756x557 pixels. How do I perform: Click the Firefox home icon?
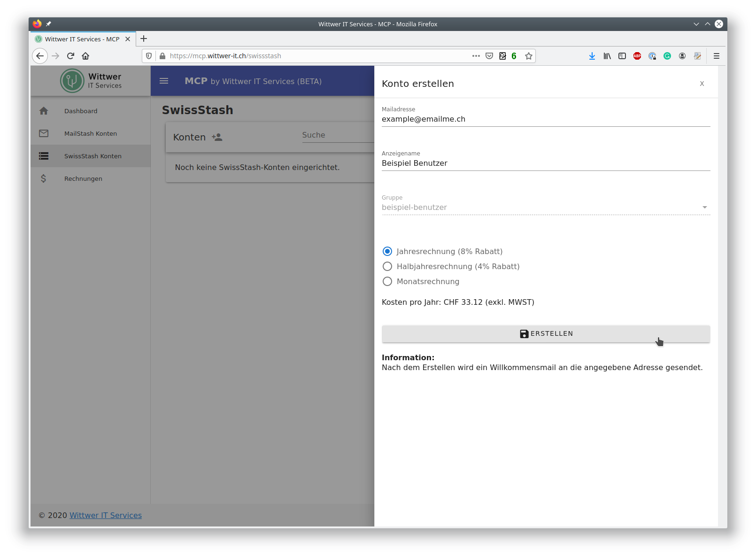pyautogui.click(x=85, y=56)
